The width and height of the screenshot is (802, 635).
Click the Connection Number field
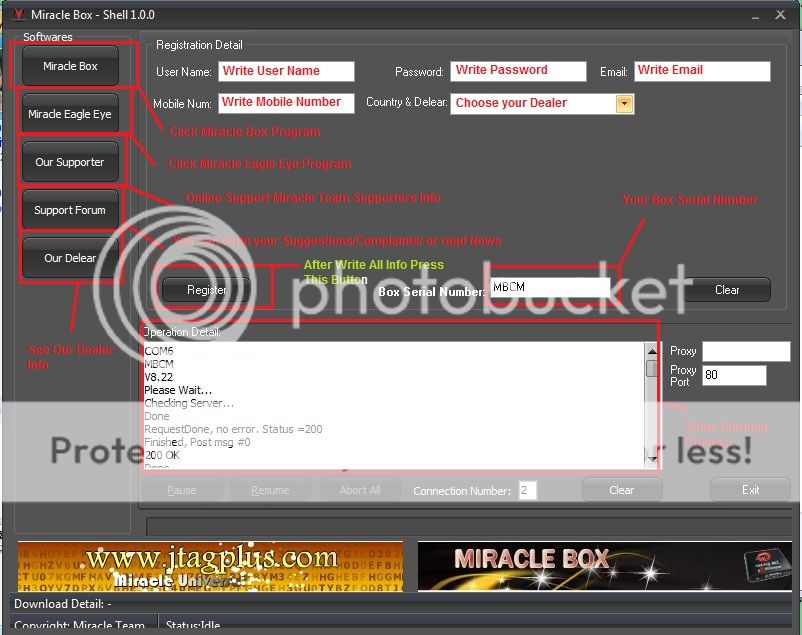[x=527, y=490]
